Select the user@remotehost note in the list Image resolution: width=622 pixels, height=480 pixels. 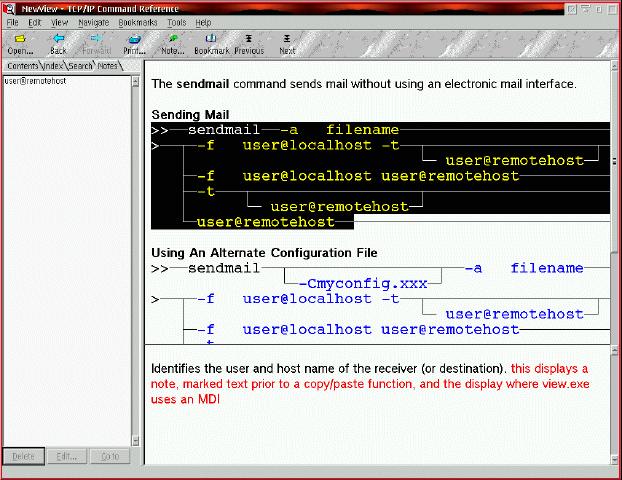click(35, 81)
